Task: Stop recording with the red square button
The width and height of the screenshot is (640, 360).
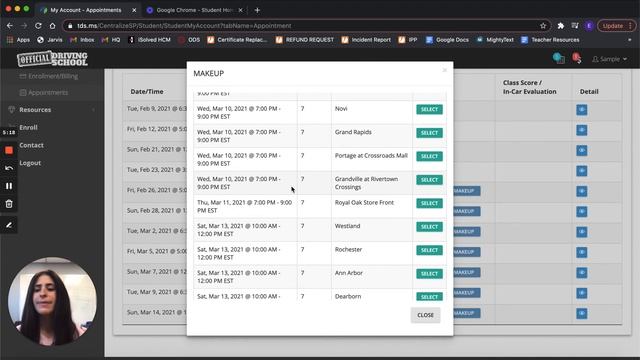Action: (x=9, y=151)
